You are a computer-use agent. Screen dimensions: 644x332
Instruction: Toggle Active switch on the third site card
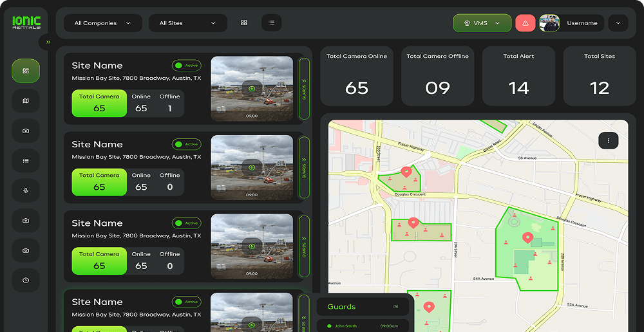point(187,223)
